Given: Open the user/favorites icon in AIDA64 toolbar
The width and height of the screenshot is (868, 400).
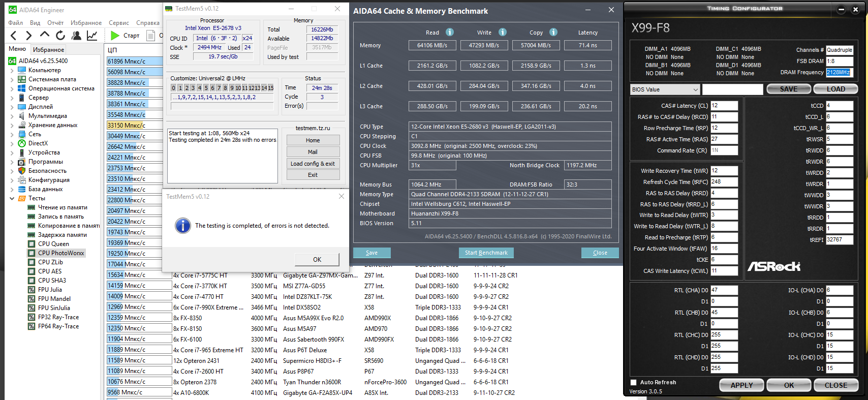Looking at the screenshot, I should click(76, 36).
